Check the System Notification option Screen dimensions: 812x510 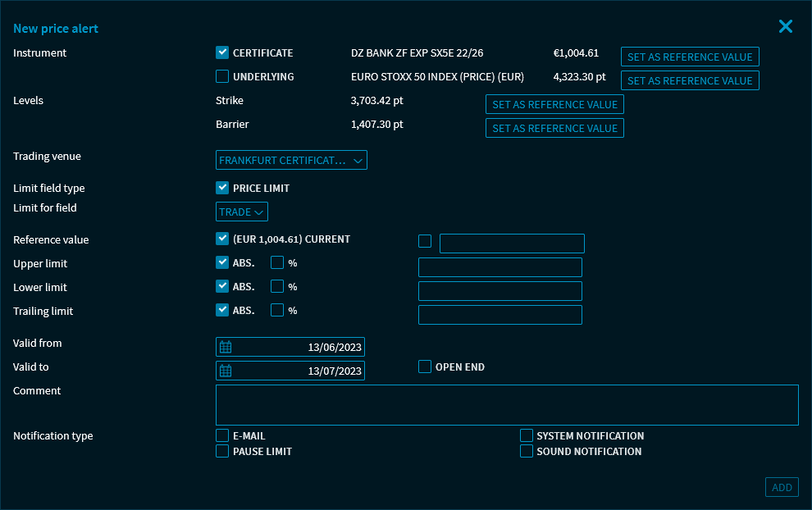527,435
